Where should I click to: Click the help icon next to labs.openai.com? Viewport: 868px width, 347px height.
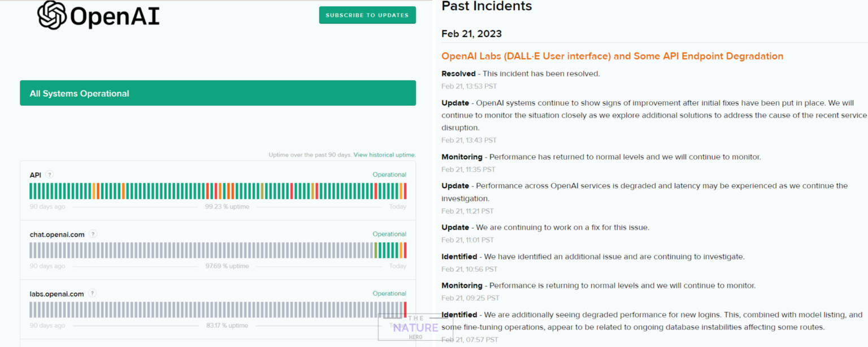pyautogui.click(x=92, y=293)
